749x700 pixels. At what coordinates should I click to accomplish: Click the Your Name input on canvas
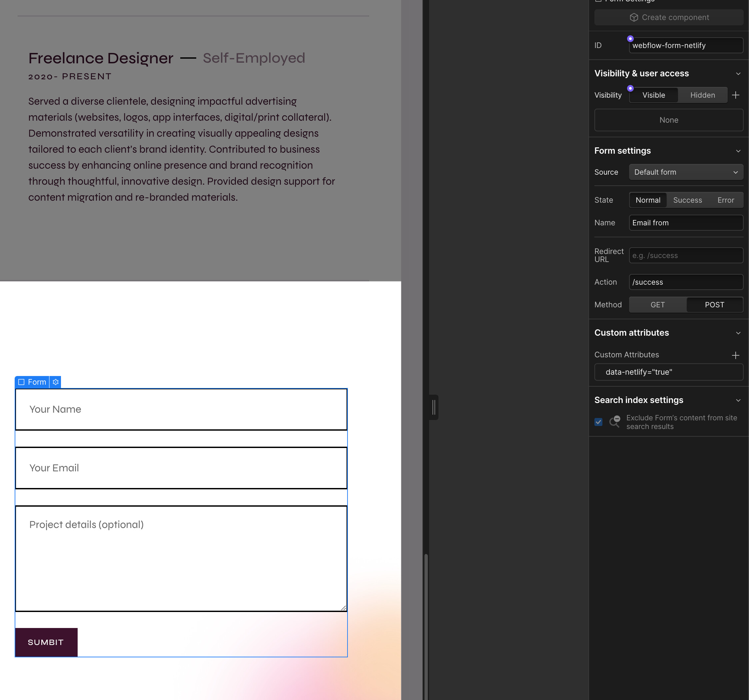click(x=181, y=409)
